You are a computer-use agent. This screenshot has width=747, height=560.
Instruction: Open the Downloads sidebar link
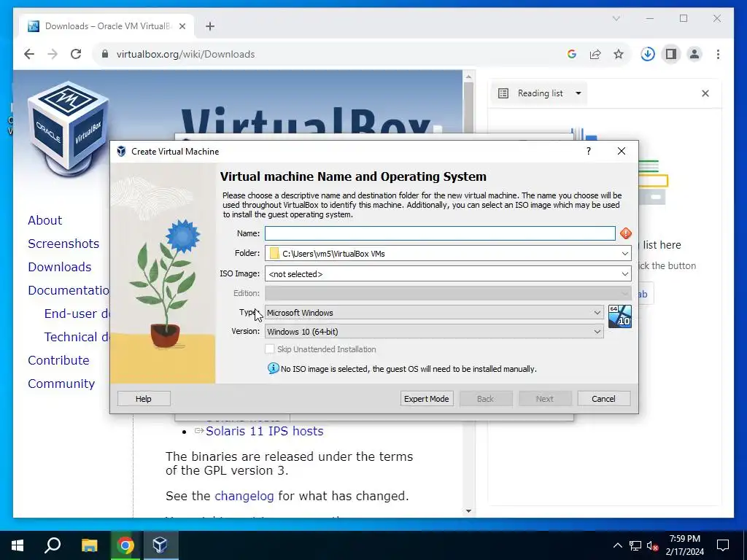coord(60,267)
